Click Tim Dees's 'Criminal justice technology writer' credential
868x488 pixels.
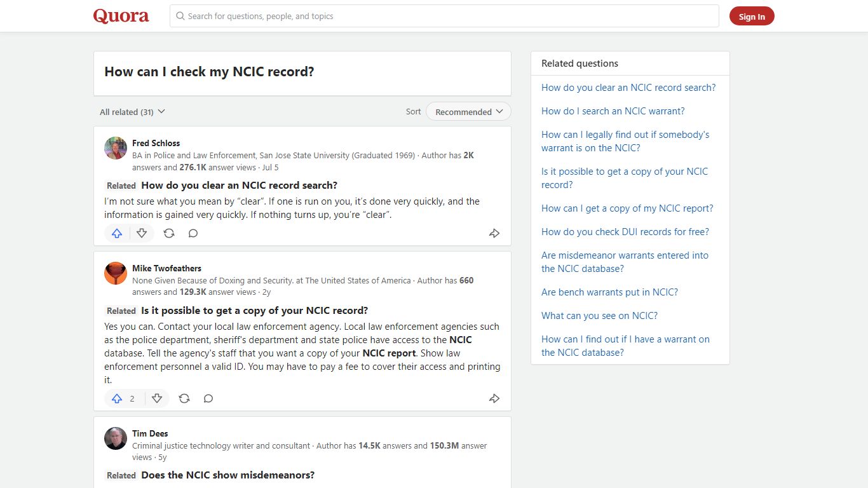coord(221,446)
